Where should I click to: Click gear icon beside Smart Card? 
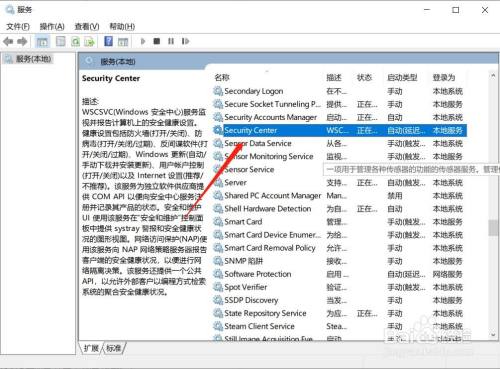[218, 222]
